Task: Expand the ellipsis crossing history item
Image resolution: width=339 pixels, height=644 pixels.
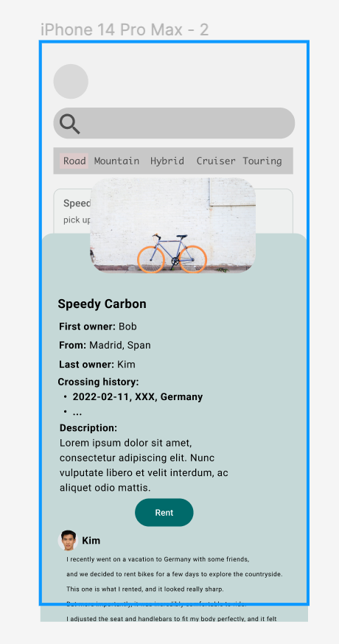Action: point(77,412)
